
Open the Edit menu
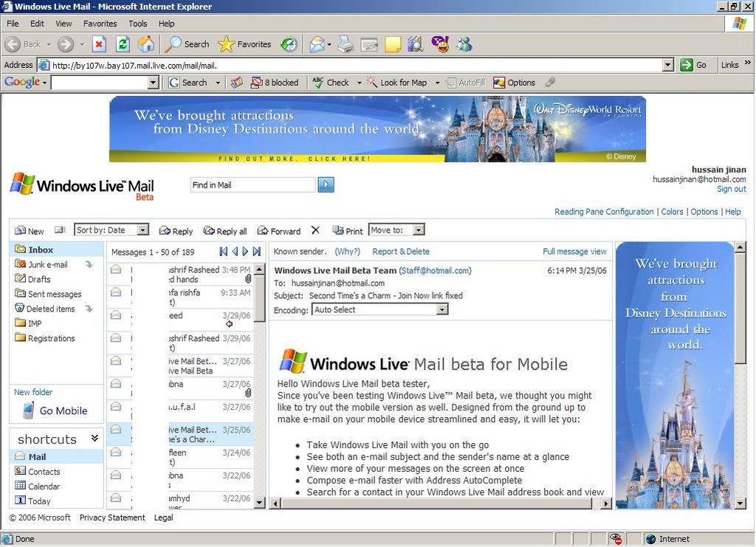tap(37, 24)
